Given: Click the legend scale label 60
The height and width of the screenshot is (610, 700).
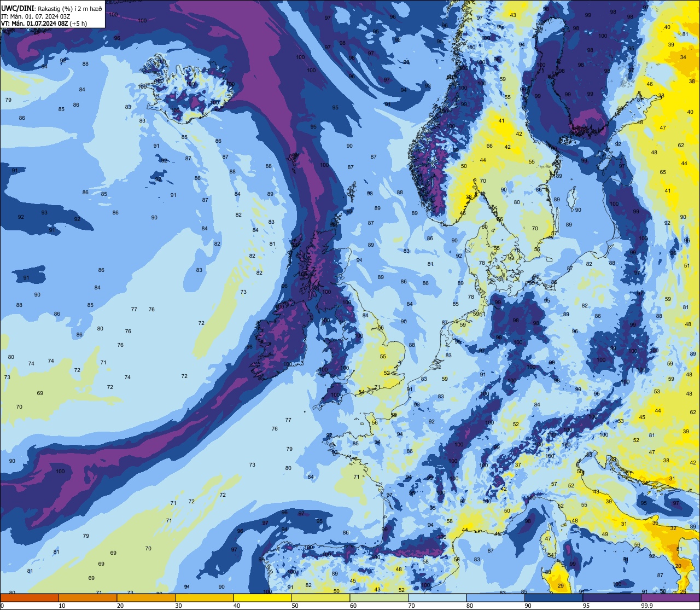Looking at the screenshot, I should [353, 606].
